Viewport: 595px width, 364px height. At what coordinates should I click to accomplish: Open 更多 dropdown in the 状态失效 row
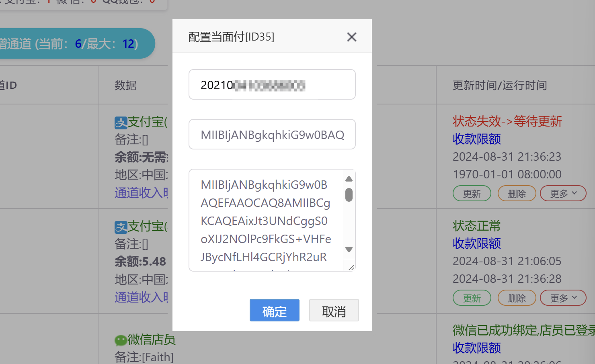point(563,193)
